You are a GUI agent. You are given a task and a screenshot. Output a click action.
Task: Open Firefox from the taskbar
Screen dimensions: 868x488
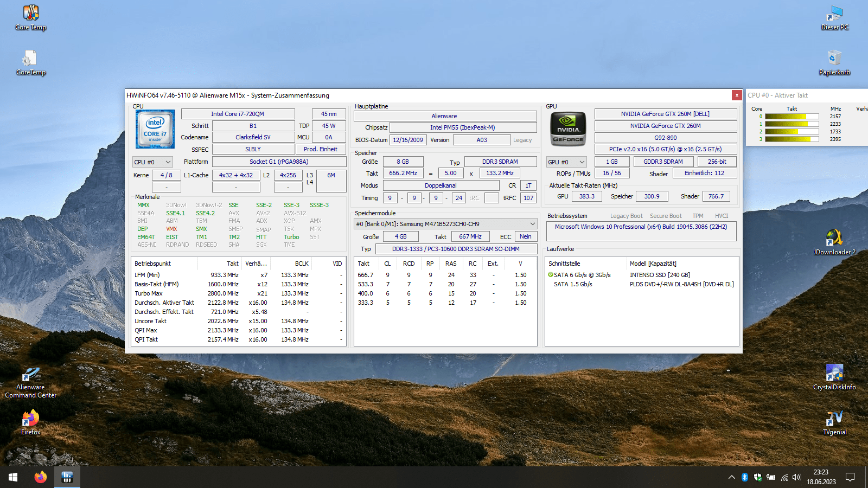click(41, 477)
